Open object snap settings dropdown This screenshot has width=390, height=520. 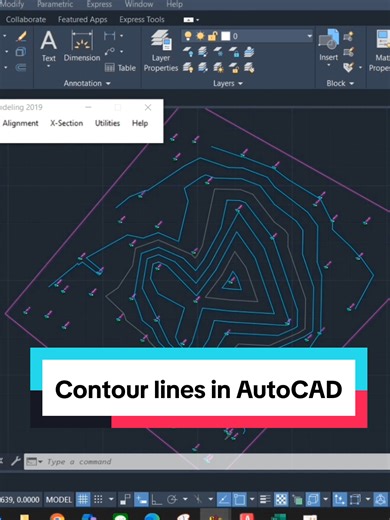pos(252,499)
